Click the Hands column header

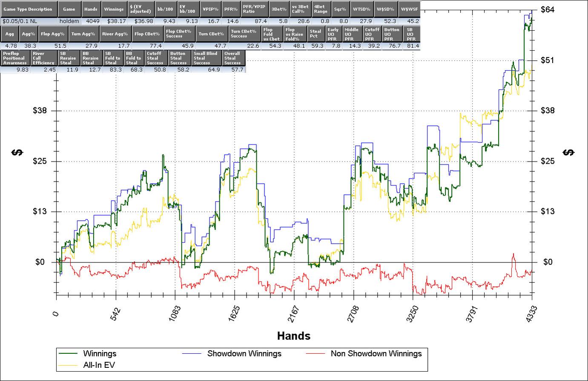tap(91, 9)
